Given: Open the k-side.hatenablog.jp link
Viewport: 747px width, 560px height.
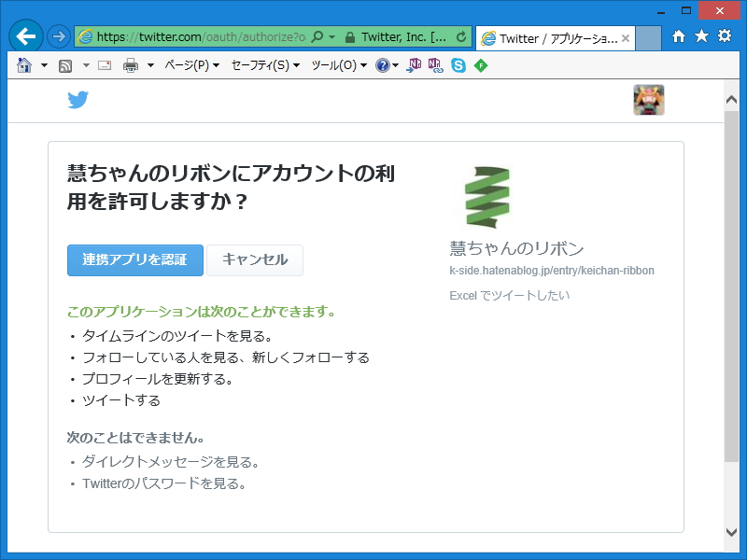Looking at the screenshot, I should [x=551, y=269].
